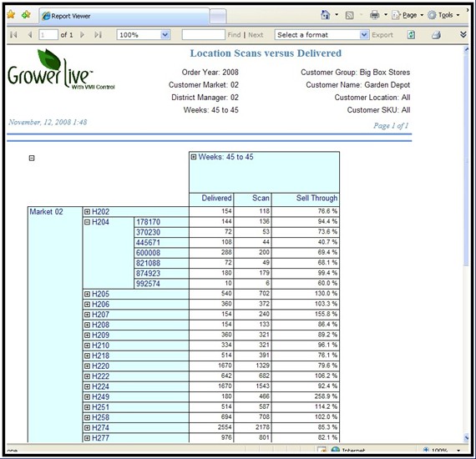
Task: Click SKU 445671 cell
Action: tap(161, 243)
